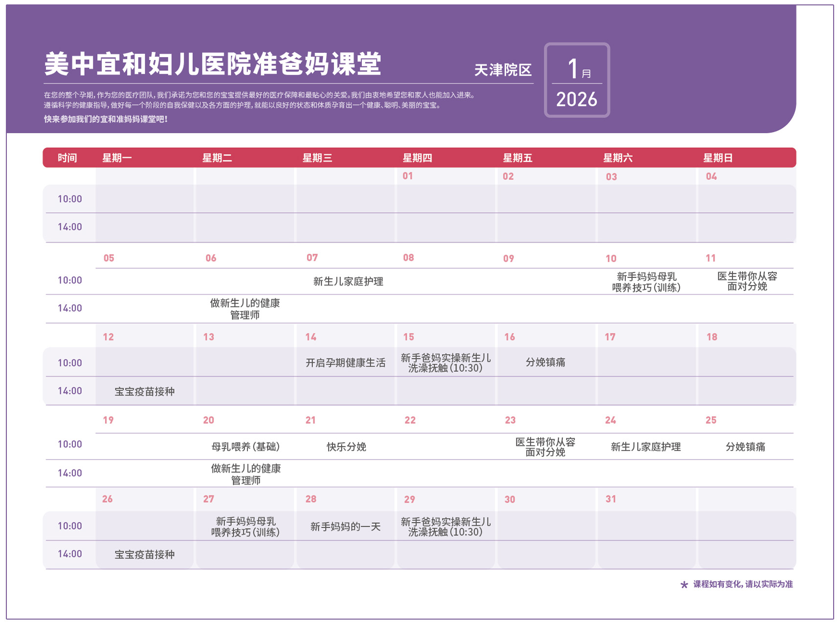Open 分娩镇痛 class on the 16th

coord(545,362)
